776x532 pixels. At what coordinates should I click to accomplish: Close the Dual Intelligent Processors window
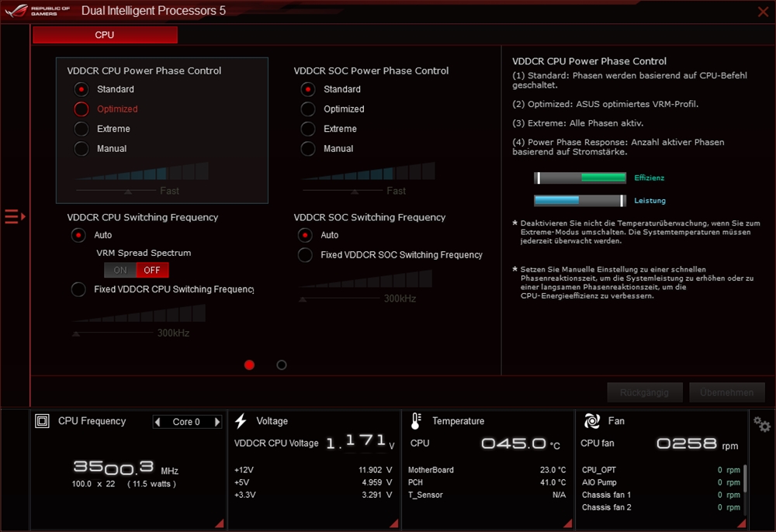pyautogui.click(x=763, y=12)
